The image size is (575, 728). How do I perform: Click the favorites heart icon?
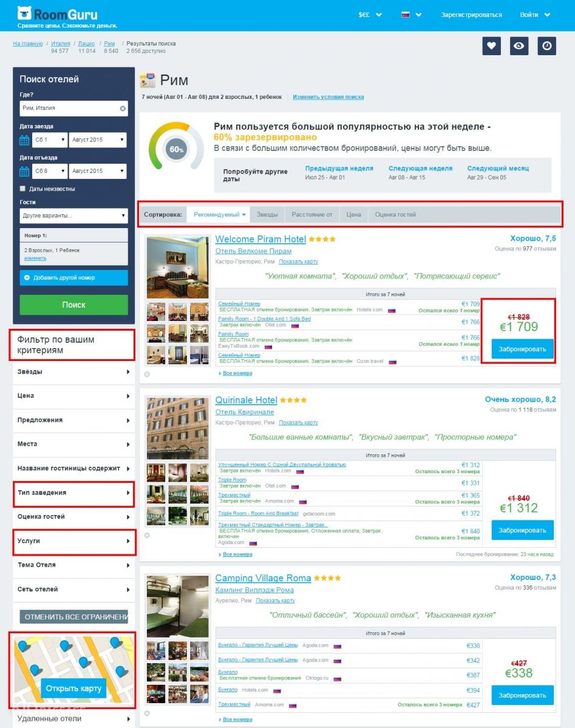[x=491, y=46]
